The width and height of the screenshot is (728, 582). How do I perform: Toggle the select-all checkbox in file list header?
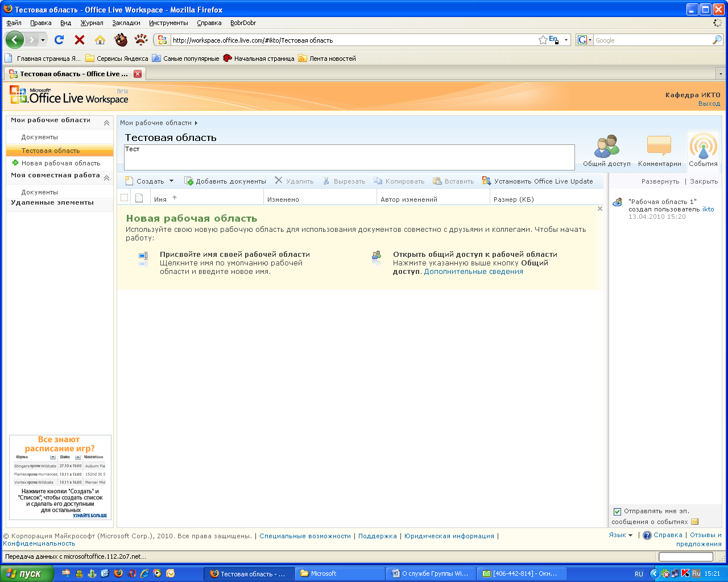pos(124,198)
